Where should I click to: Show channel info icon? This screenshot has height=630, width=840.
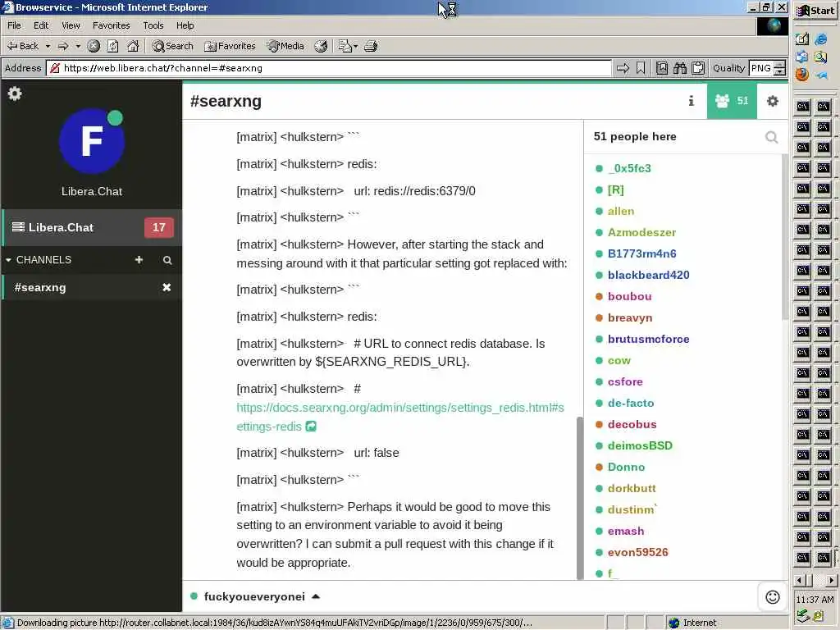point(691,101)
